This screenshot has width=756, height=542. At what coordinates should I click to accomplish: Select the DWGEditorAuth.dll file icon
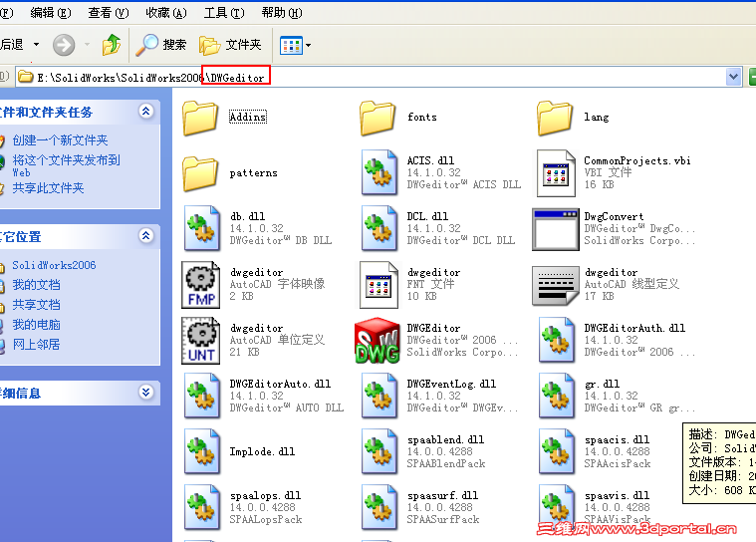pyautogui.click(x=557, y=341)
